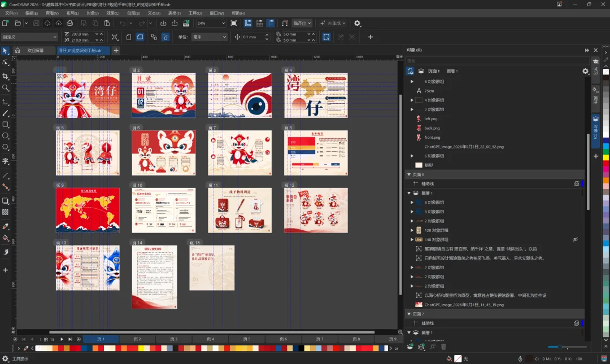Image resolution: width=610 pixels, height=364 pixels.
Task: Choose the Ellipse tool
Action: point(6,135)
